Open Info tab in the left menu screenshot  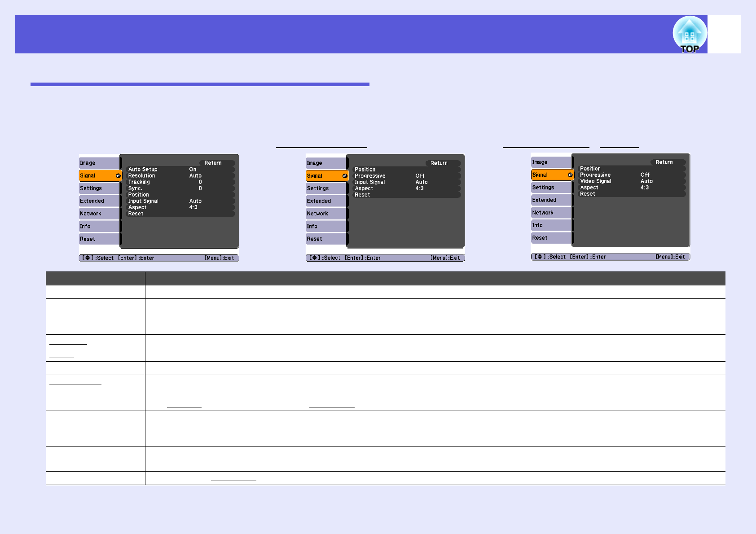[99, 226]
